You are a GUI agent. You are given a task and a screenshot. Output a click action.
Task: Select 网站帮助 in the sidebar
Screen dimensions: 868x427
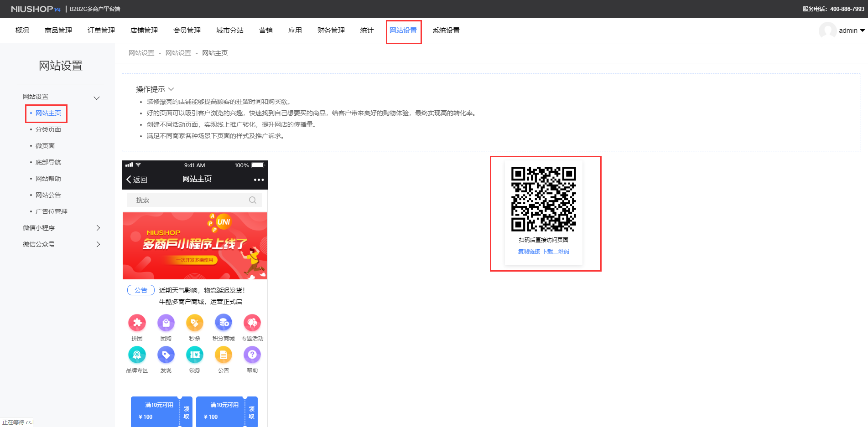click(48, 179)
